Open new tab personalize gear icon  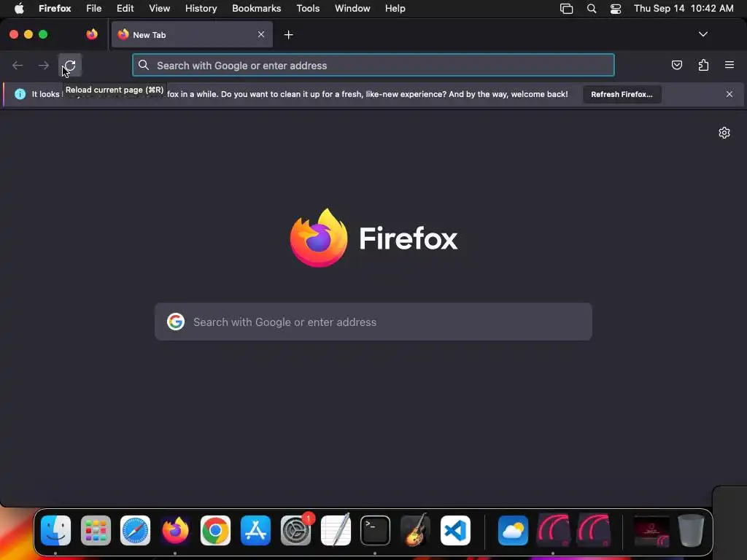(724, 133)
